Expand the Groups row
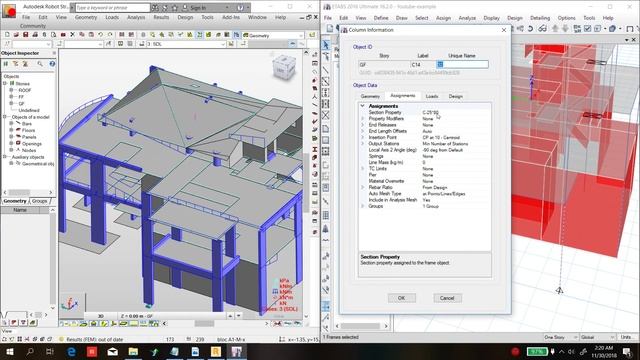 coord(362,206)
